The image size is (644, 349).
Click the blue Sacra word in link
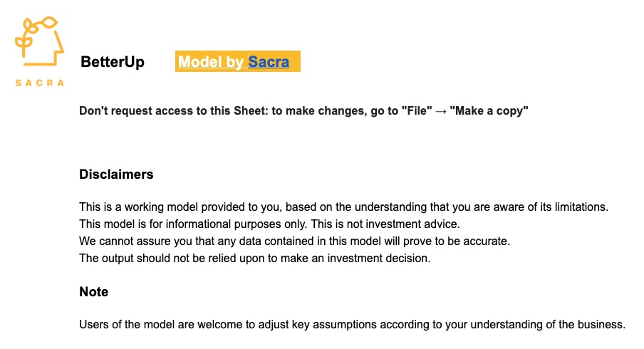[x=269, y=61]
